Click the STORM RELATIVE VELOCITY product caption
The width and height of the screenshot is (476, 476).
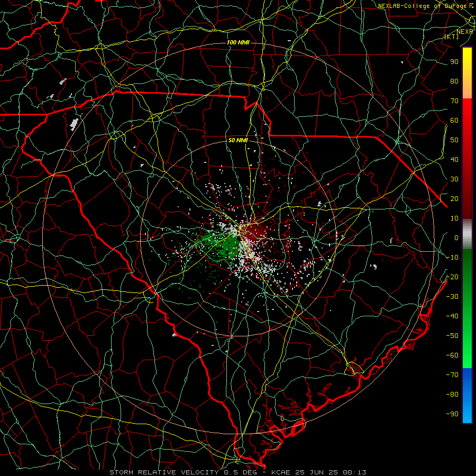pyautogui.click(x=166, y=472)
